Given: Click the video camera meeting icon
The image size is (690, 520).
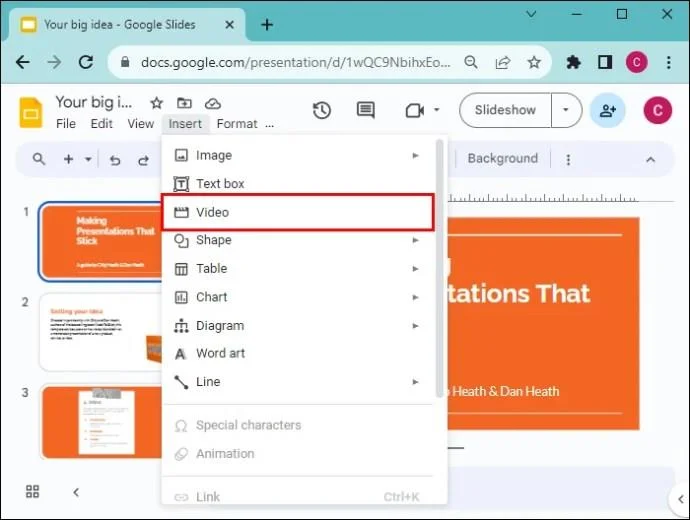Looking at the screenshot, I should pos(415,110).
